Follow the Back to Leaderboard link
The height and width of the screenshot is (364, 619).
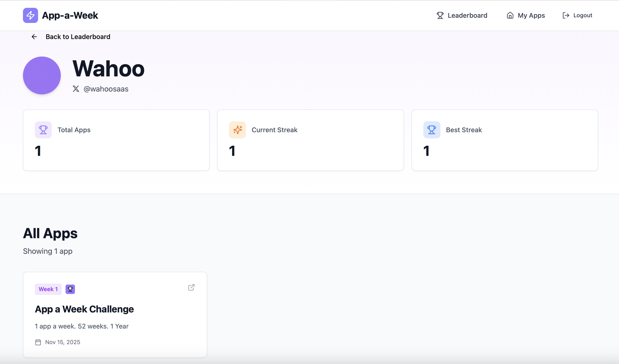tap(78, 37)
